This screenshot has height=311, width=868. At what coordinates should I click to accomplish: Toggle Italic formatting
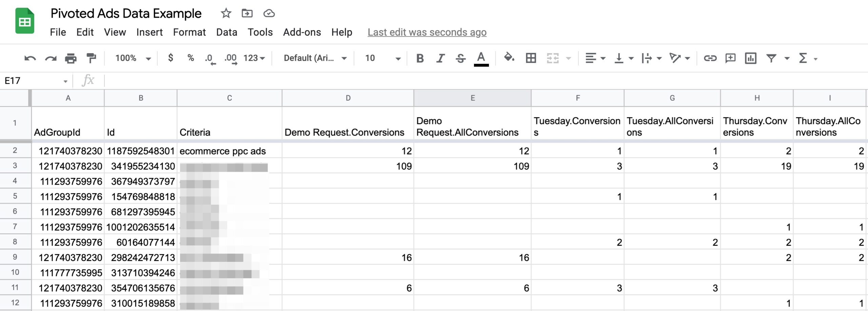440,58
